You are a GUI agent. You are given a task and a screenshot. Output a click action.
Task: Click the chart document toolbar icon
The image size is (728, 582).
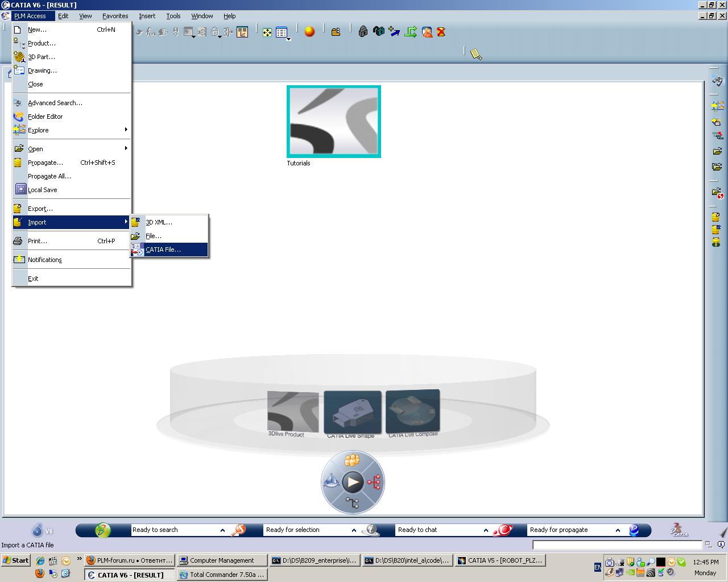coord(242,32)
